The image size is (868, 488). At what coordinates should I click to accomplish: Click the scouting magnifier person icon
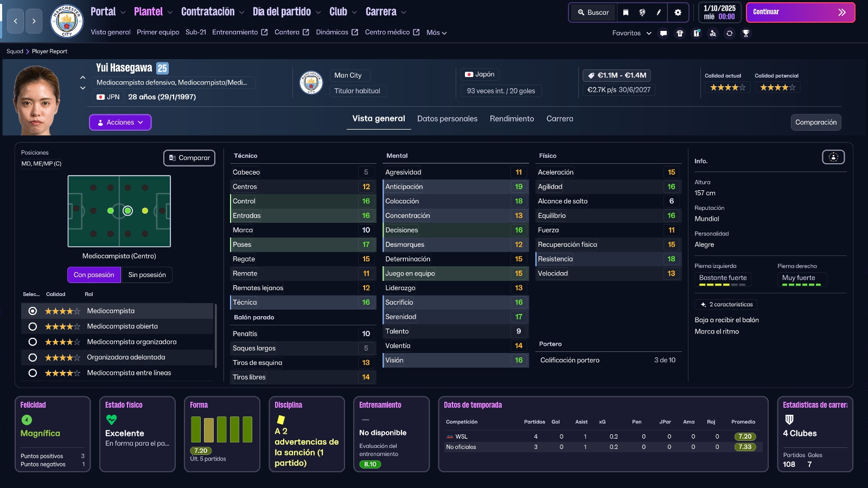tap(713, 33)
